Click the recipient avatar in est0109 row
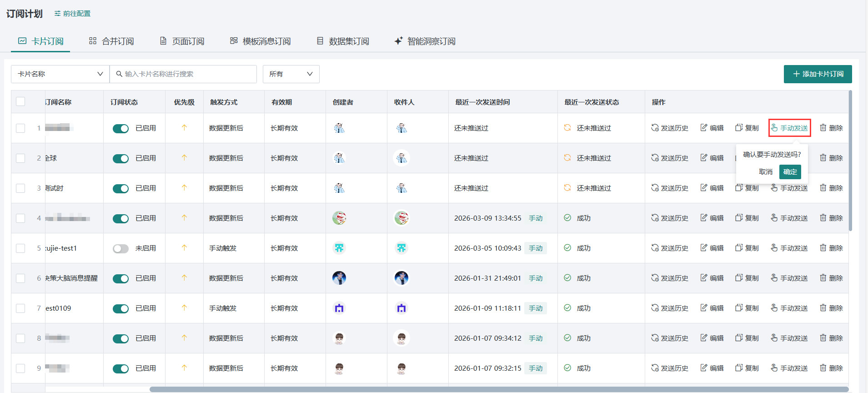Viewport: 868px width, 393px height. point(401,308)
